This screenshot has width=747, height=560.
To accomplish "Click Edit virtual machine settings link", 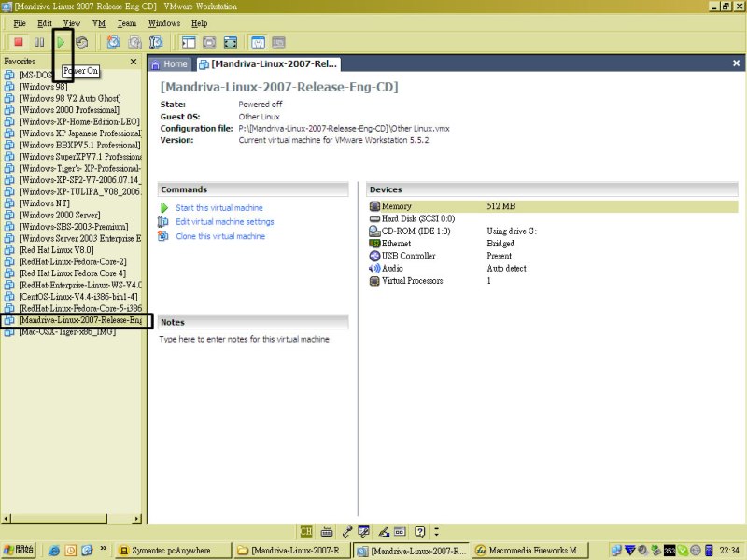I will [225, 222].
